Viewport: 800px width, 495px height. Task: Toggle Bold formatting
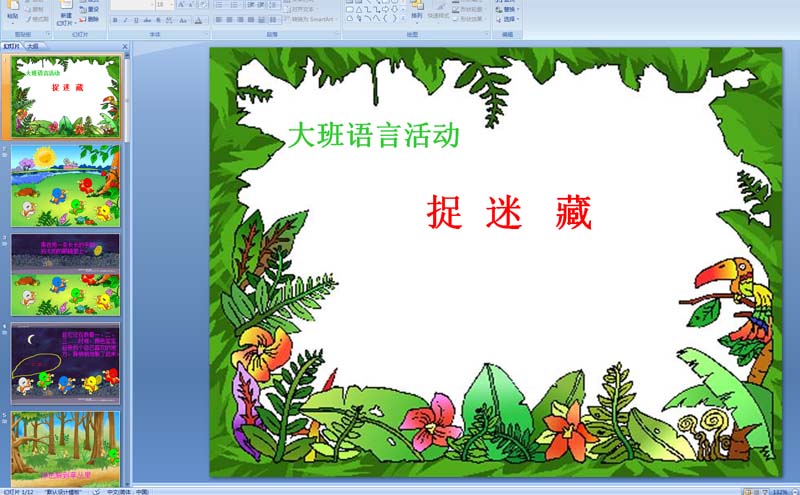click(115, 20)
